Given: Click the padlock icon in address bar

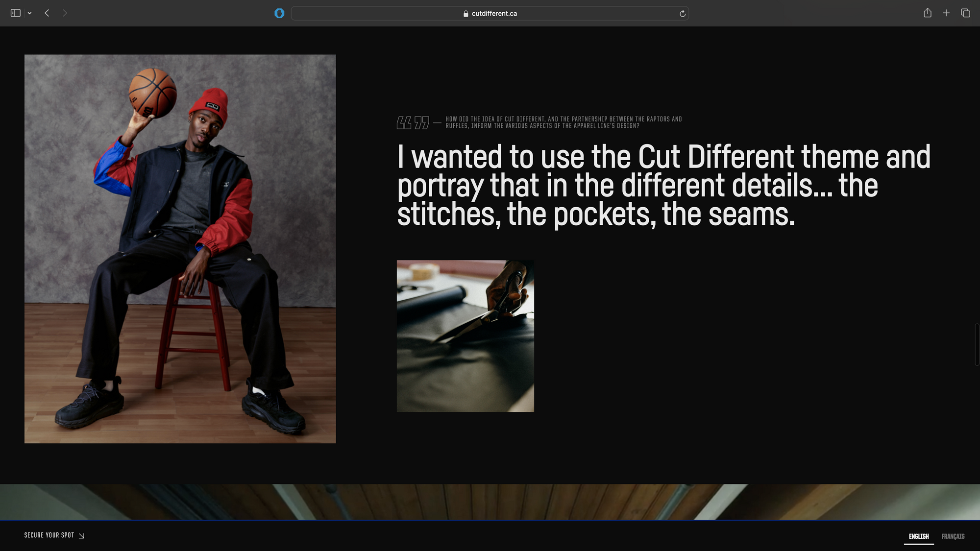Looking at the screenshot, I should [465, 14].
